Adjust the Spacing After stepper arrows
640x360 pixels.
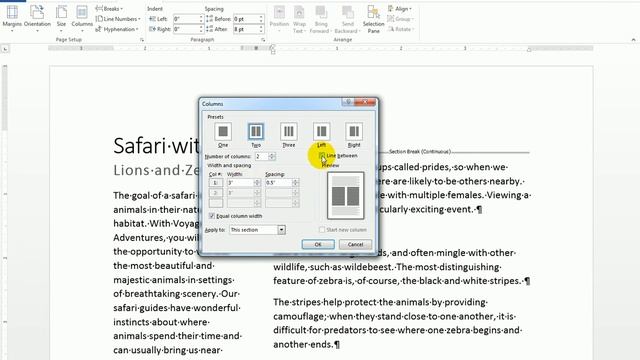[261, 29]
